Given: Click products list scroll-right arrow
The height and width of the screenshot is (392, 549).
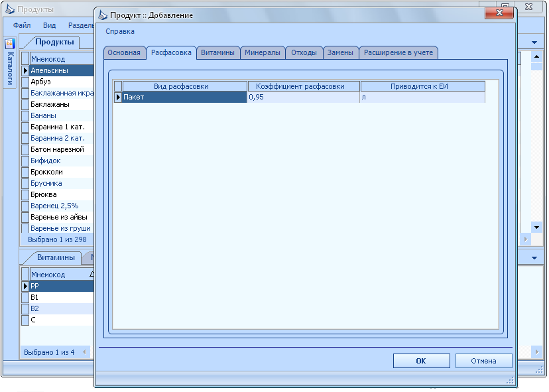Looking at the screenshot, I should tap(526, 239).
